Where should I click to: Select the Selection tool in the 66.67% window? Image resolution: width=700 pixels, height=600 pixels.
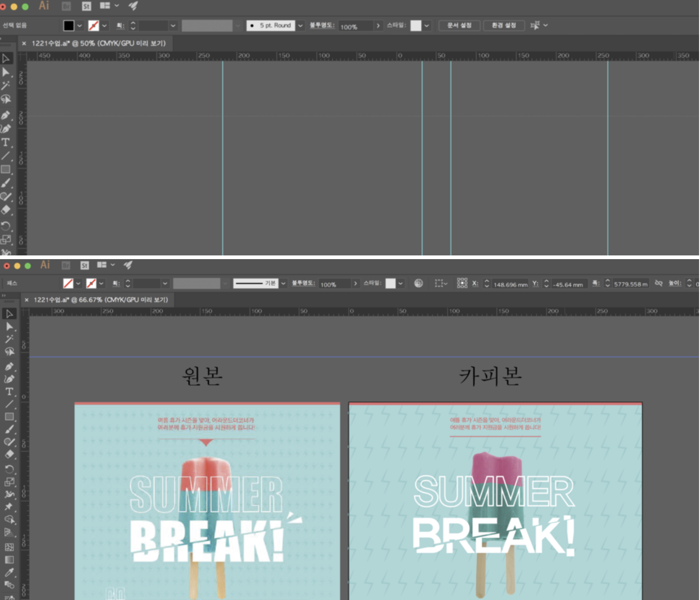9,314
